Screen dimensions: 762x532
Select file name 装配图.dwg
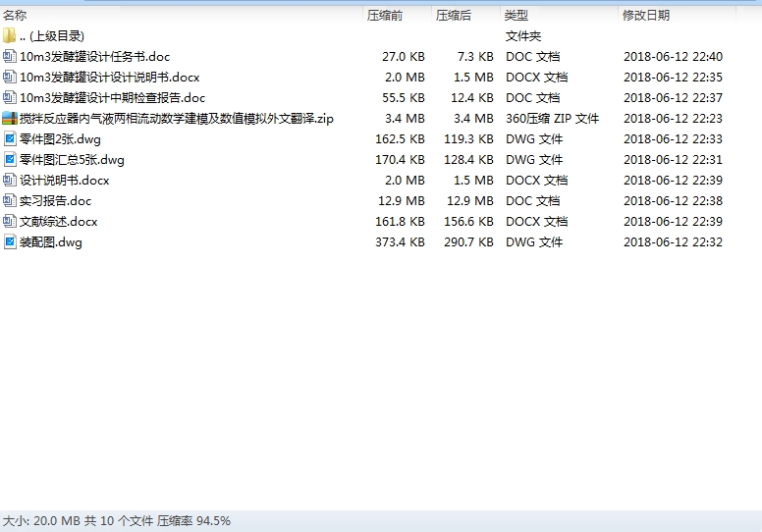tap(50, 241)
